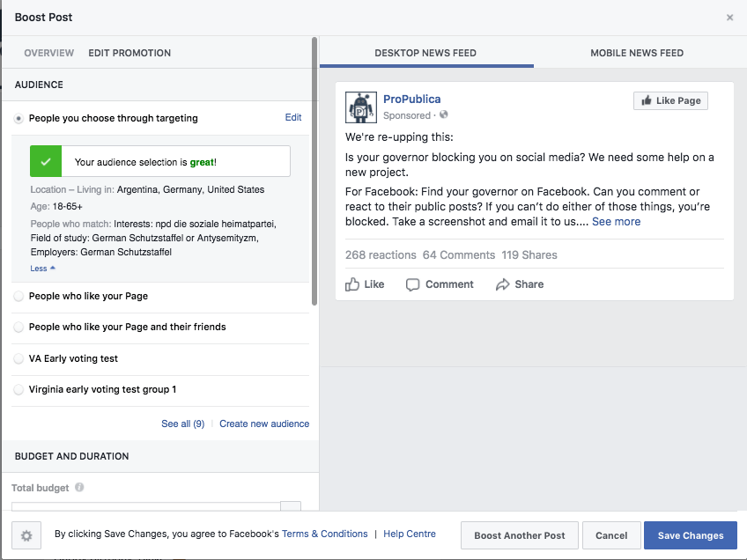Click the Total budget input field
This screenshot has height=560, width=747.
[145, 506]
